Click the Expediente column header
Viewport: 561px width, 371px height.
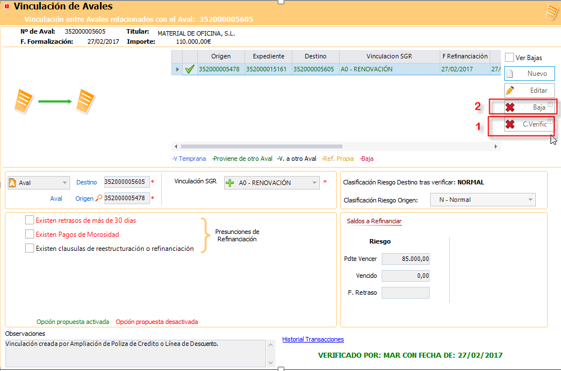click(x=268, y=56)
